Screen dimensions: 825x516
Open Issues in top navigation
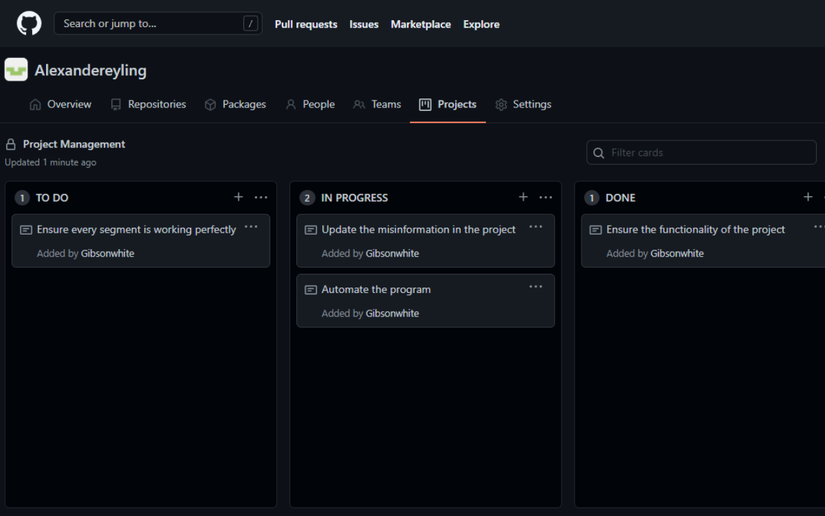coord(364,24)
